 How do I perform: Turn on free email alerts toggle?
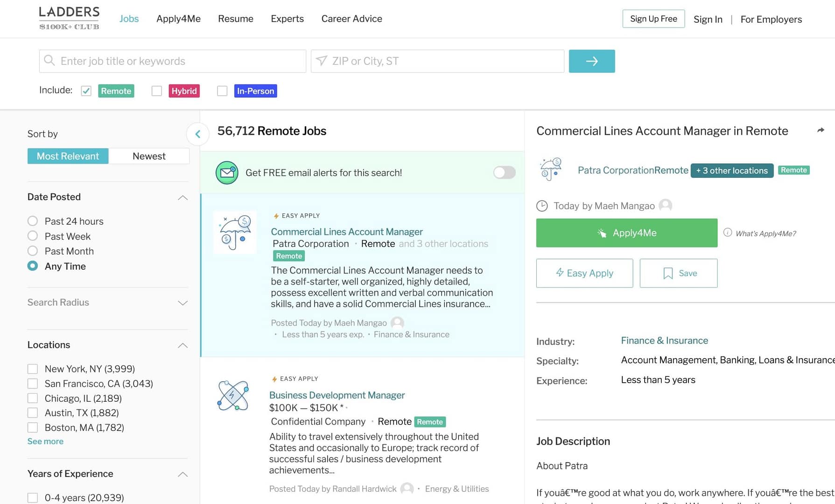click(504, 173)
